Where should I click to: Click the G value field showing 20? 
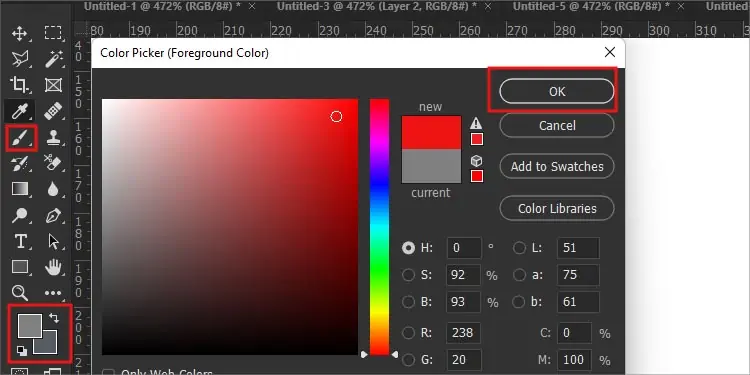[x=464, y=360]
